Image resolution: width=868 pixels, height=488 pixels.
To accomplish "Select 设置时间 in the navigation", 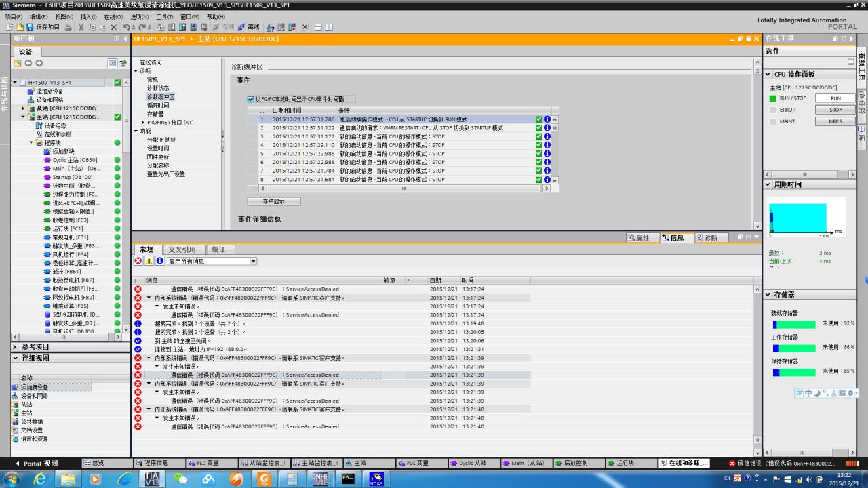I will pyautogui.click(x=158, y=148).
